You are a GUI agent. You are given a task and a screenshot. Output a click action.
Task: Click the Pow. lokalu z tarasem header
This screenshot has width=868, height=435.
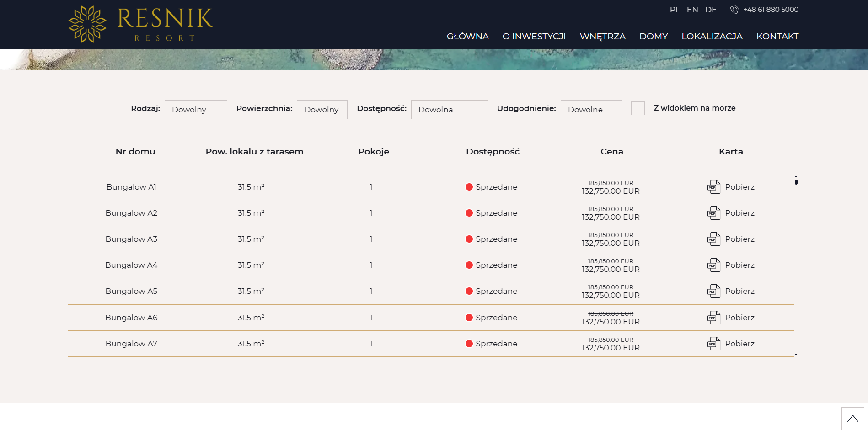pyautogui.click(x=255, y=152)
